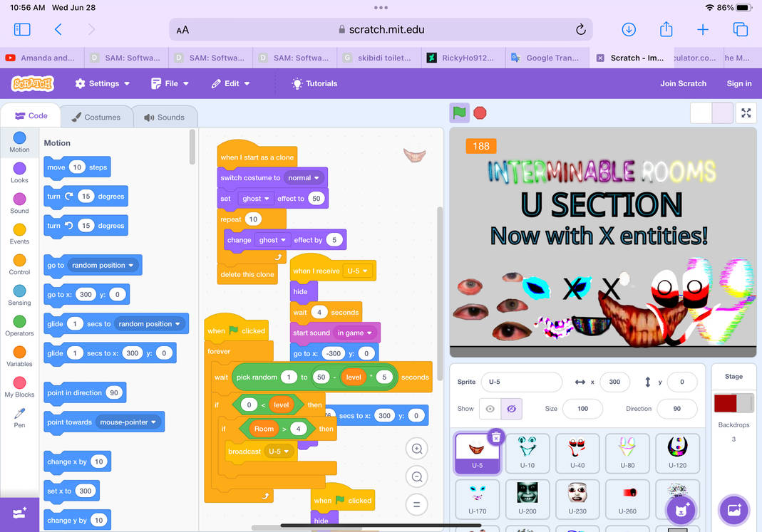
Task: Click the block palette vertical scrollbar
Action: (192, 147)
